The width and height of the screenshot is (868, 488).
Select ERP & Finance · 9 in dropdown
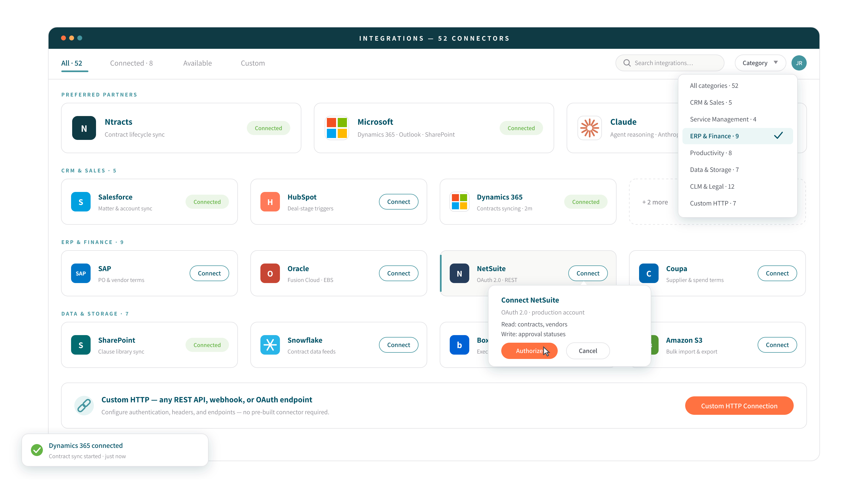[738, 136]
